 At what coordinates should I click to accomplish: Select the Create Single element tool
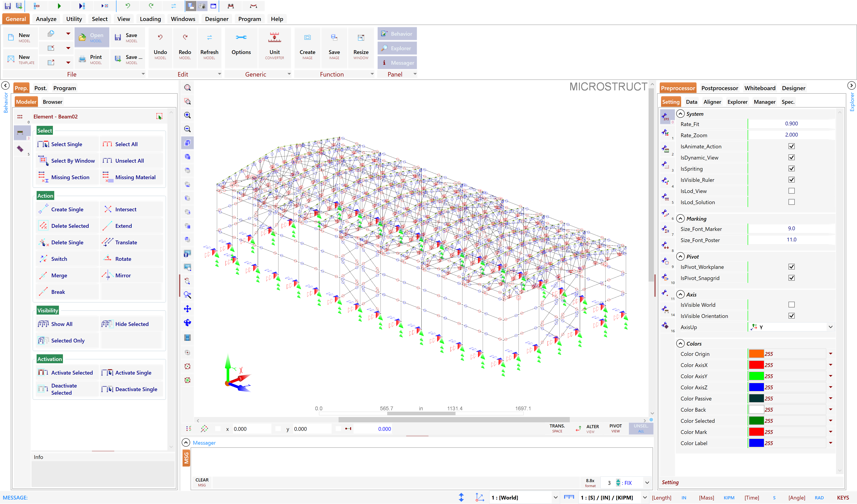pos(67,209)
